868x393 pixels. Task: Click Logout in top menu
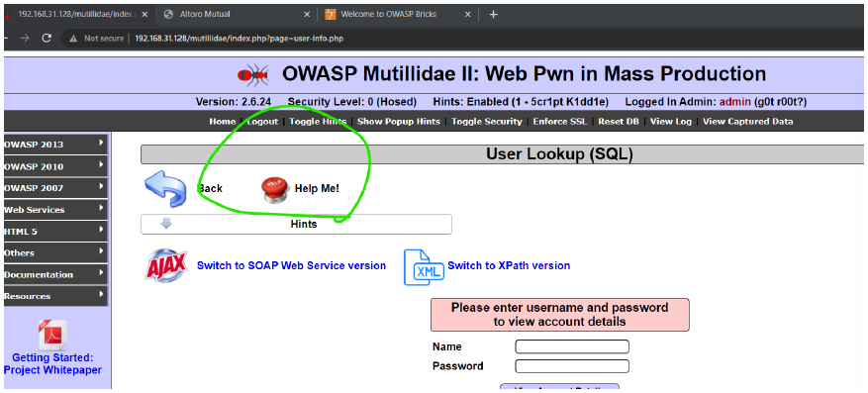pyautogui.click(x=262, y=122)
